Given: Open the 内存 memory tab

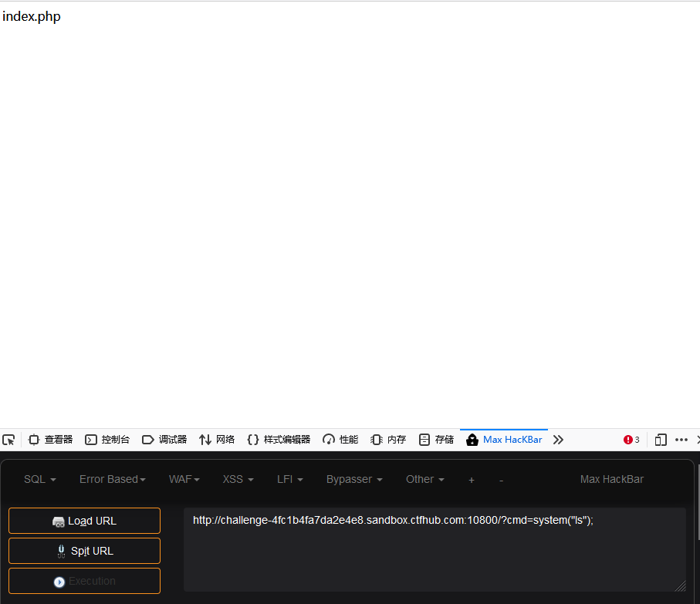Looking at the screenshot, I should (x=388, y=440).
